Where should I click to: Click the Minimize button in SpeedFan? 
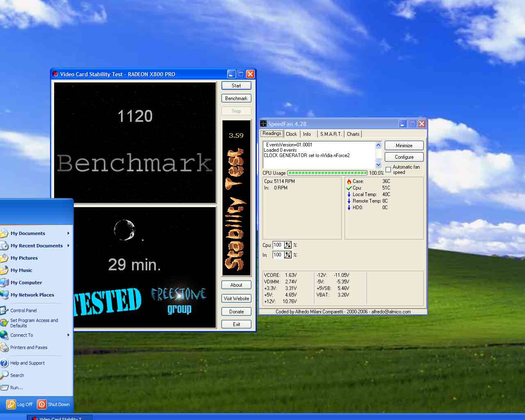tap(404, 146)
